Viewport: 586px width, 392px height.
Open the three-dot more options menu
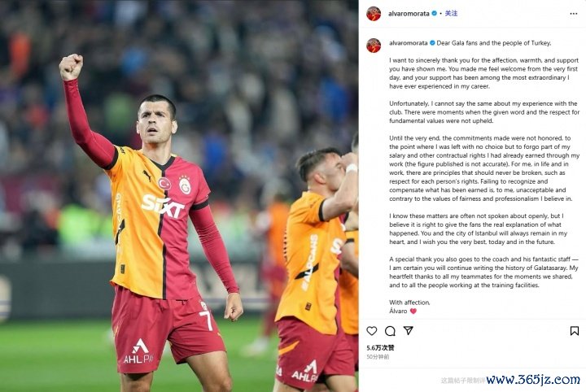[x=574, y=14]
